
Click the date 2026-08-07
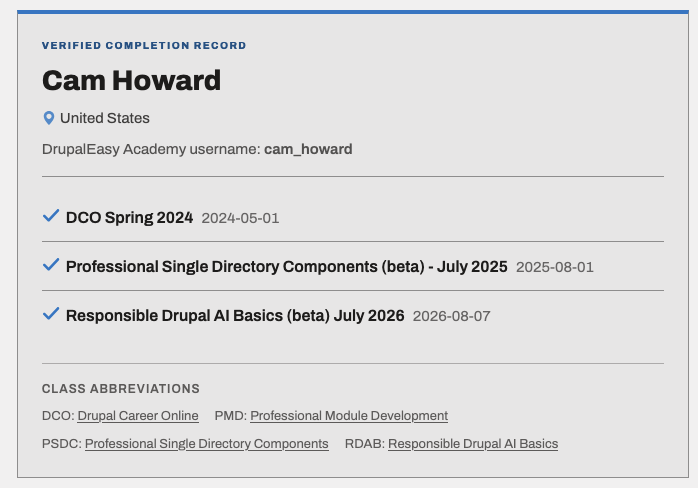tap(451, 316)
